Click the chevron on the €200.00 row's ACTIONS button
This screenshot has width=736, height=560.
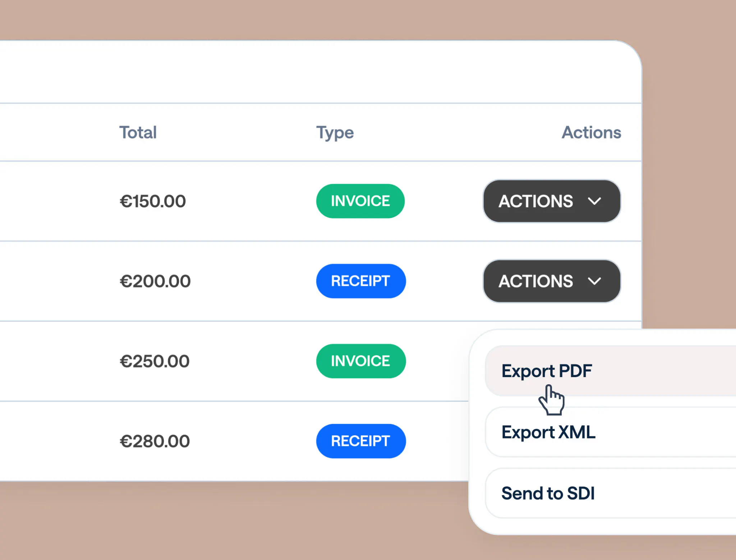[594, 281]
